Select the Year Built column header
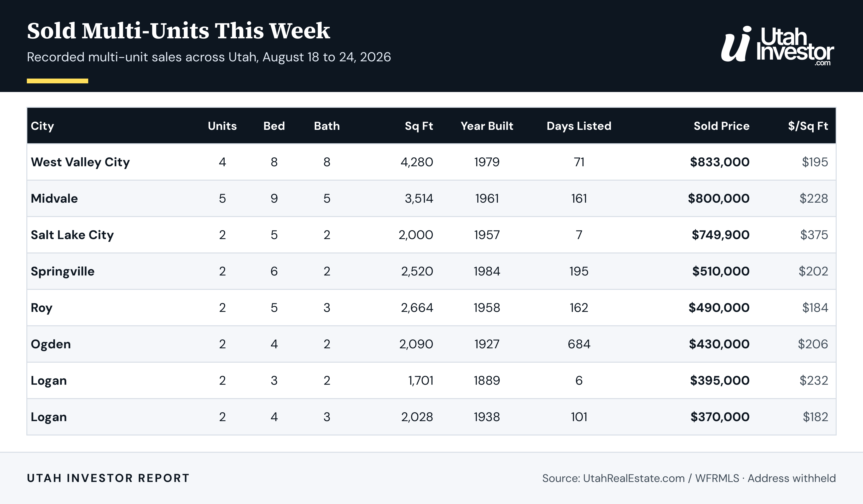 click(x=487, y=126)
